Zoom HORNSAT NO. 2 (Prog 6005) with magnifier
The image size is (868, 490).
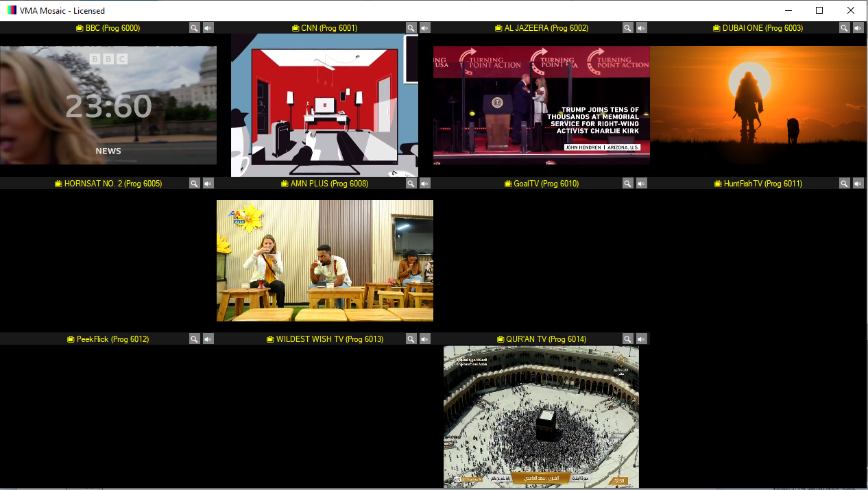click(195, 184)
